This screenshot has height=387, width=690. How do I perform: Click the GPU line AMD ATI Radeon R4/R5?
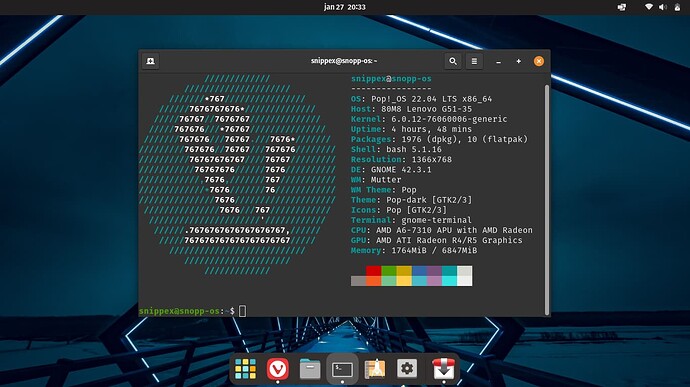[x=437, y=241]
